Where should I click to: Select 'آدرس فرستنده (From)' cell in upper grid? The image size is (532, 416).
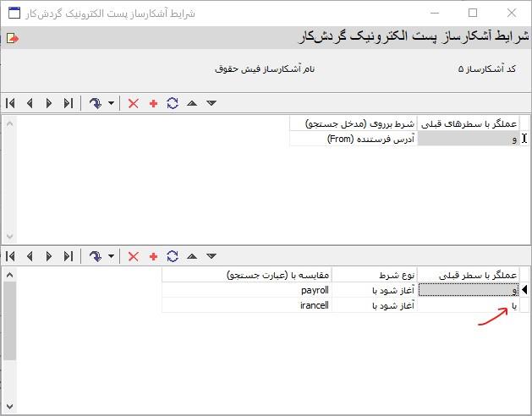(354, 139)
